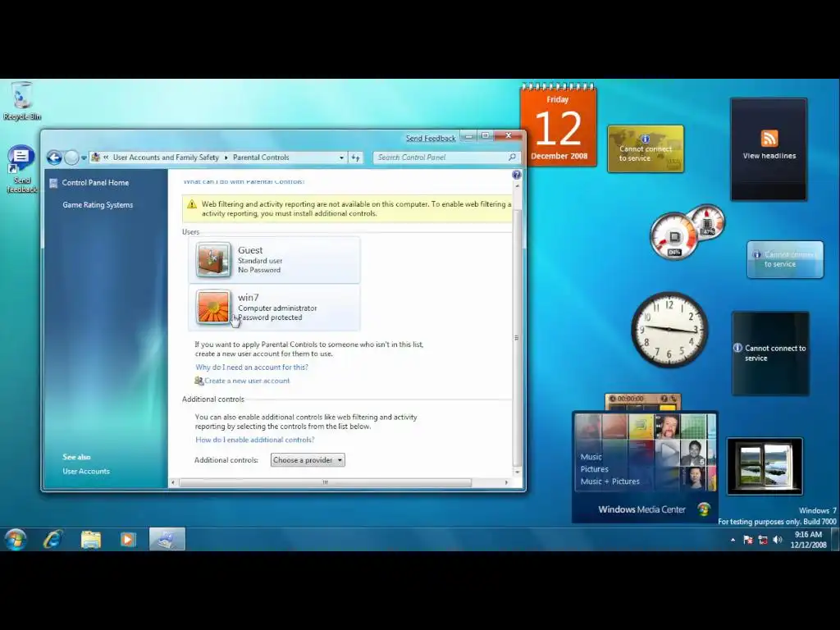Open the Start menu orb
This screenshot has height=630, width=840.
click(x=16, y=539)
